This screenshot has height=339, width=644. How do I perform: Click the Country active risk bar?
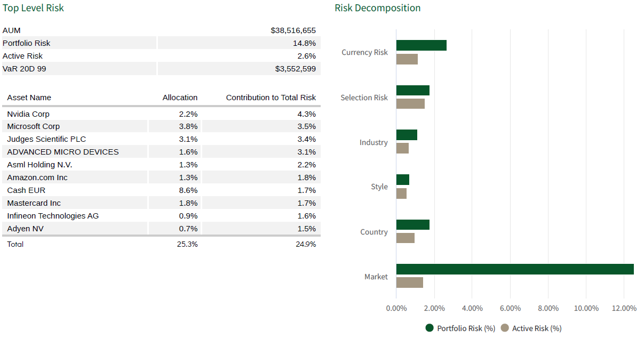click(405, 239)
